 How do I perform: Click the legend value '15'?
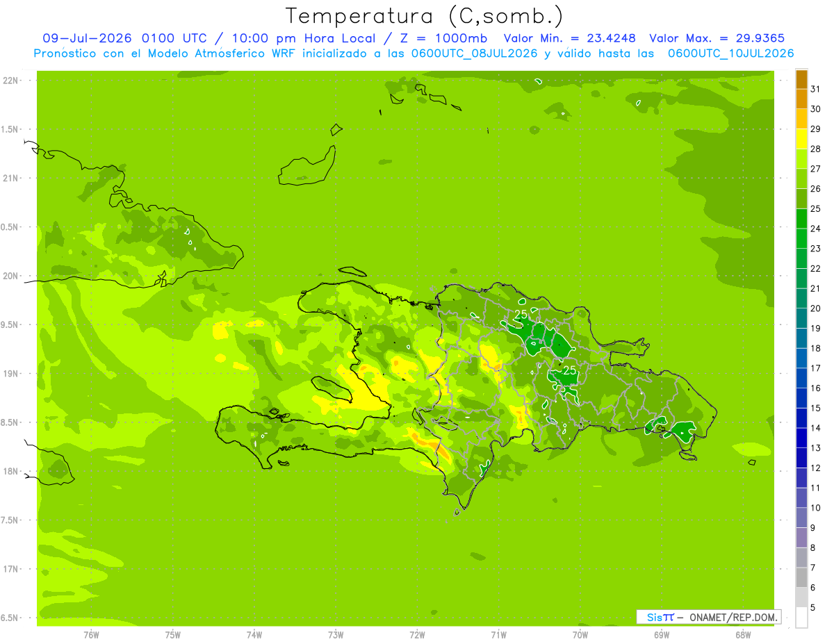pyautogui.click(x=815, y=408)
